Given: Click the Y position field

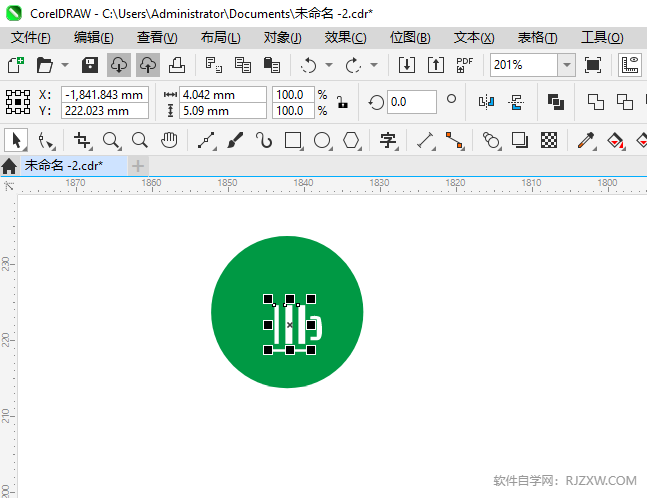Looking at the screenshot, I should [105, 111].
